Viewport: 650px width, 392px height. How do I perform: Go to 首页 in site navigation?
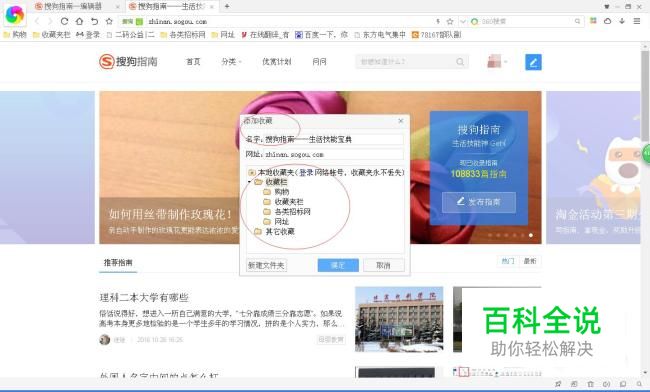pos(193,62)
